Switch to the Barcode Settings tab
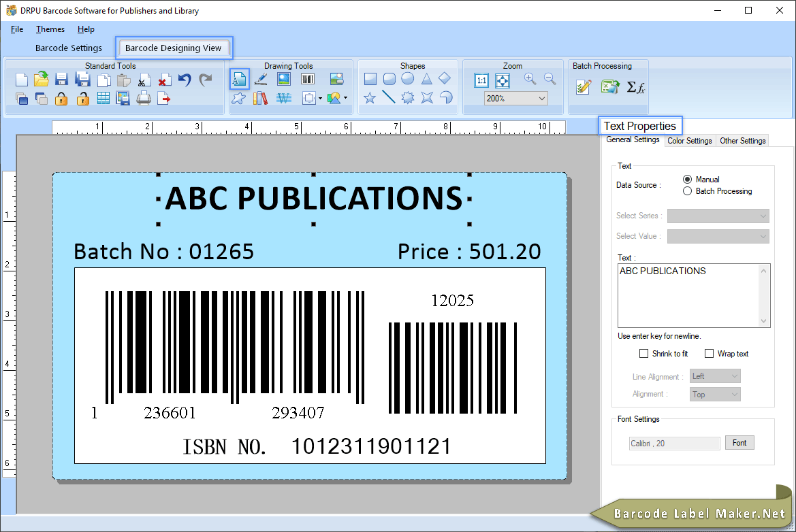796x532 pixels. (69, 48)
